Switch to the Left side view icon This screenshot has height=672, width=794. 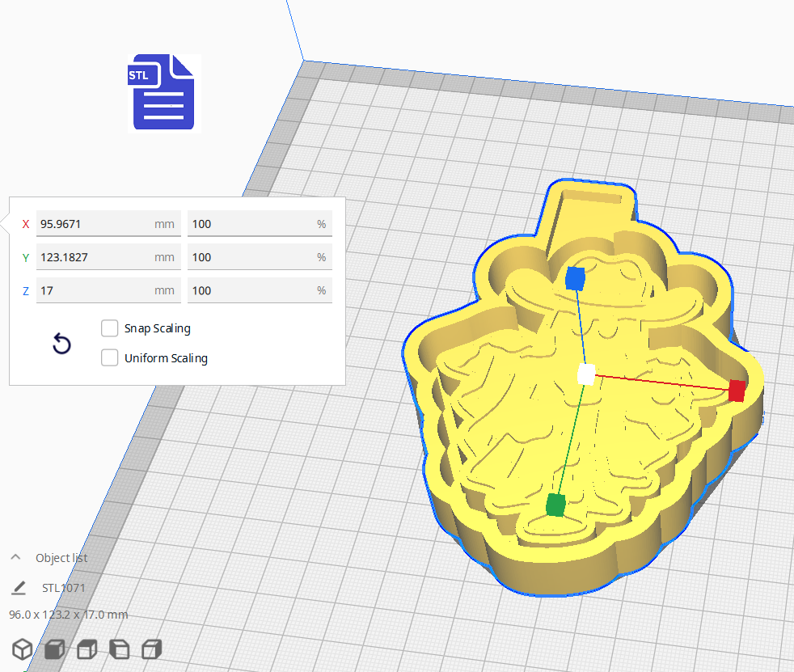pos(119,649)
